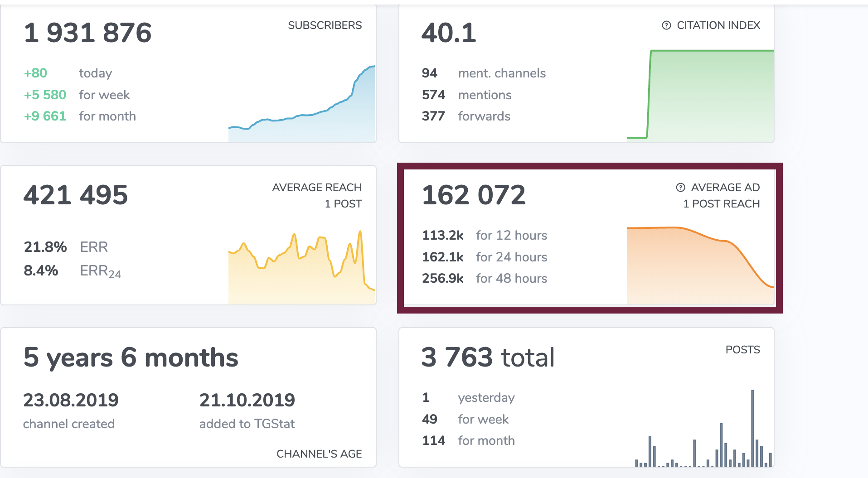Click the question mark icon next to Average Ad
This screenshot has height=478, width=868.
pos(680,188)
